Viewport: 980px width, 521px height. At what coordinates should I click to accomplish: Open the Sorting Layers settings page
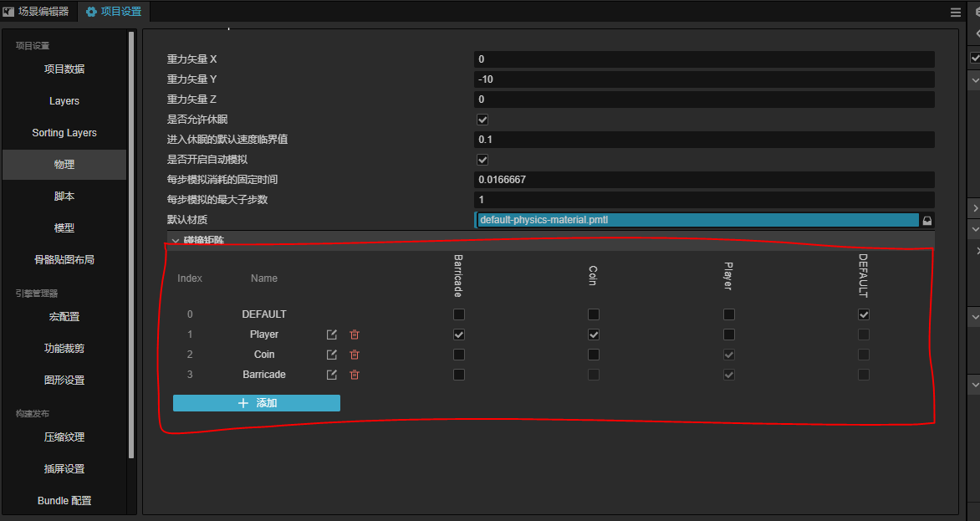coord(64,133)
